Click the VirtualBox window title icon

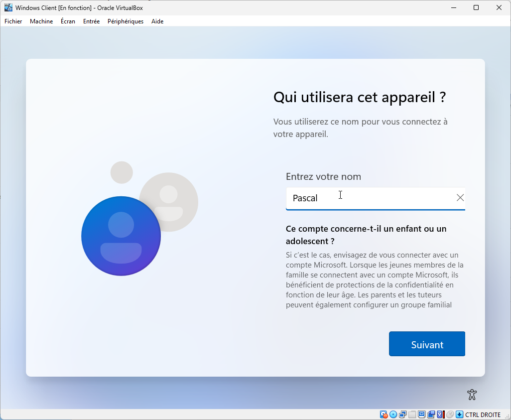[8, 7]
